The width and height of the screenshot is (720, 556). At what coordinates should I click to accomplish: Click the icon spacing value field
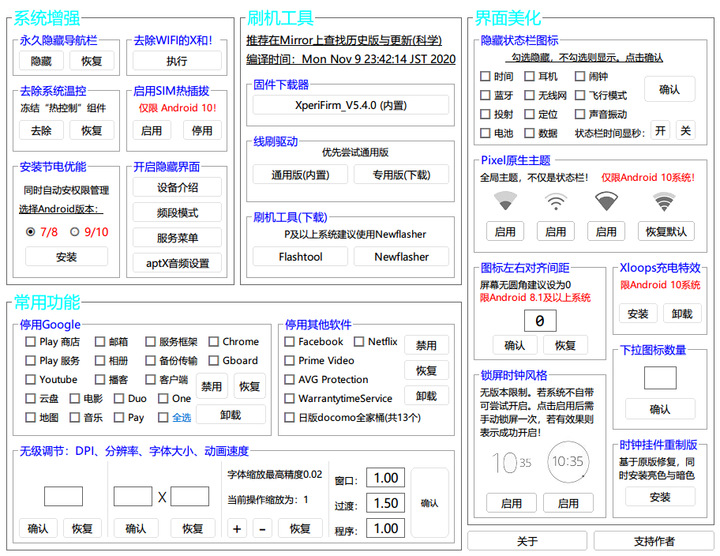540,320
